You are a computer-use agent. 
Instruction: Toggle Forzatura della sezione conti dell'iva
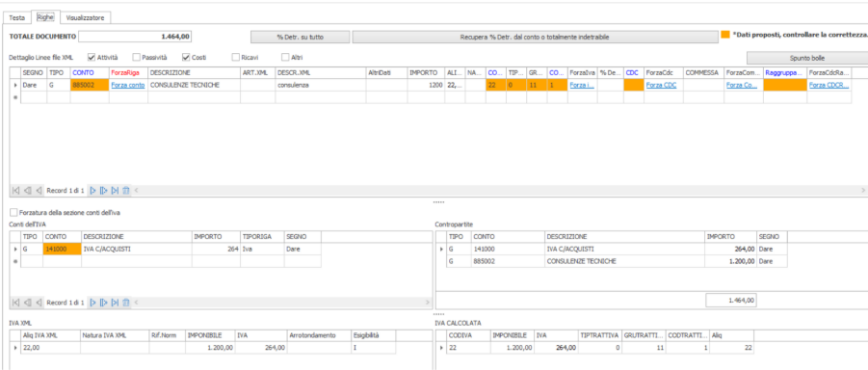tap(13, 212)
